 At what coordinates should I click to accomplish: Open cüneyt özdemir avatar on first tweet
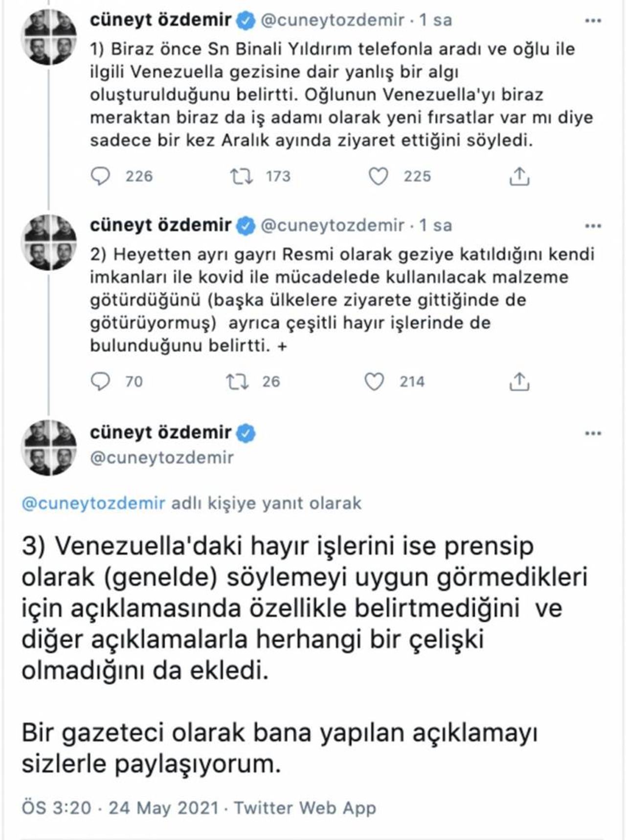(49, 37)
